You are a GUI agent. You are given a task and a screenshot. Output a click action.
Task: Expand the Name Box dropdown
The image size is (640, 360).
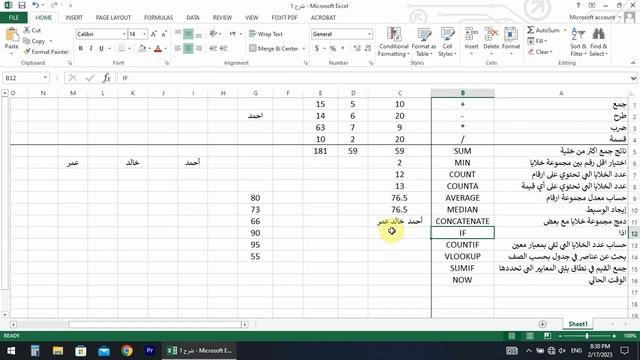[45, 78]
